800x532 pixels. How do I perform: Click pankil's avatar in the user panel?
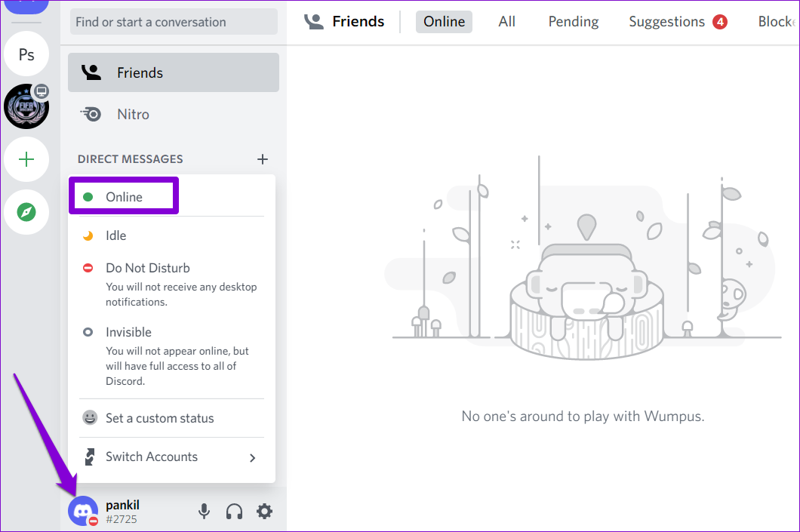(x=83, y=511)
